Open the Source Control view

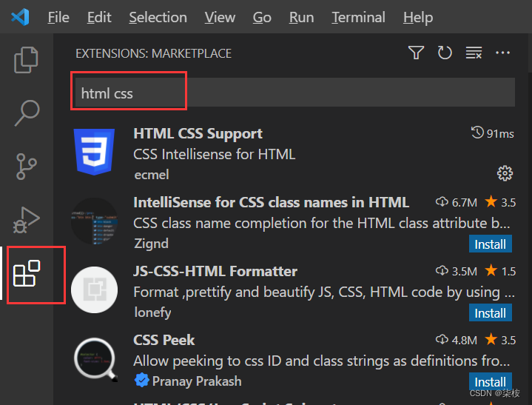26,167
